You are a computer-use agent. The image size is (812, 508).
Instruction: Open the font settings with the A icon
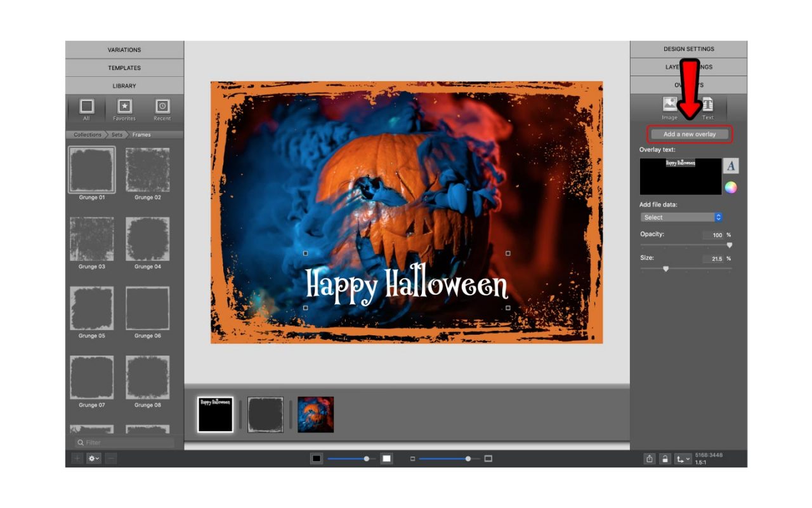(x=731, y=166)
